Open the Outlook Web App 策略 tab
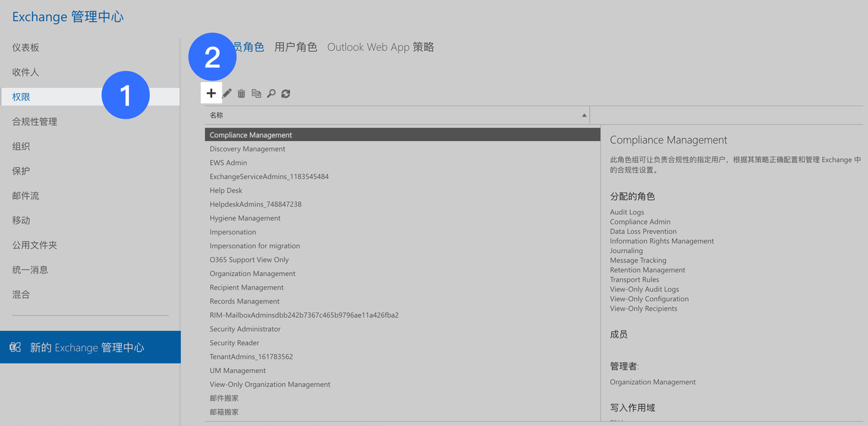Image resolution: width=868 pixels, height=426 pixels. pyautogui.click(x=380, y=47)
